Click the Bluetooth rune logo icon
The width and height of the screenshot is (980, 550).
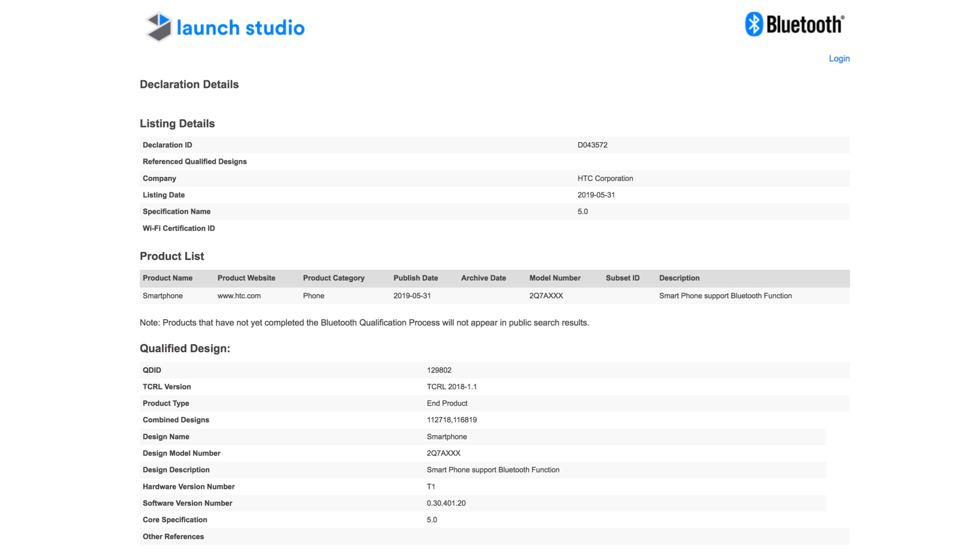(x=754, y=24)
